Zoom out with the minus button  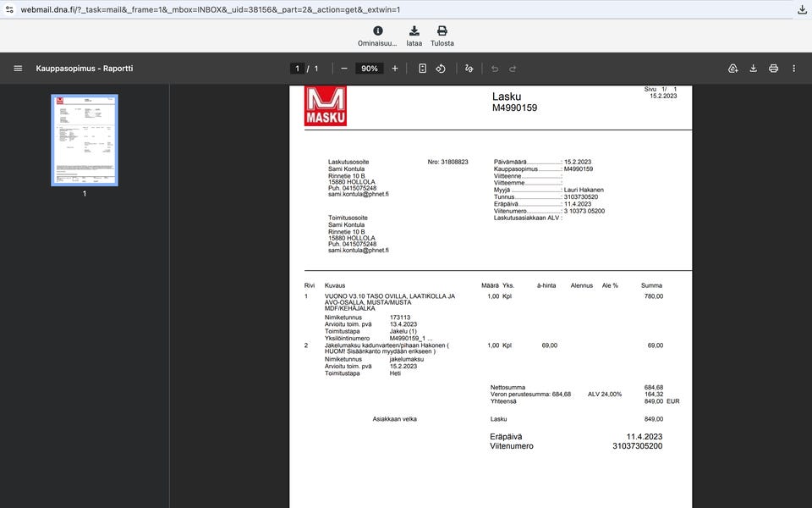click(344, 69)
